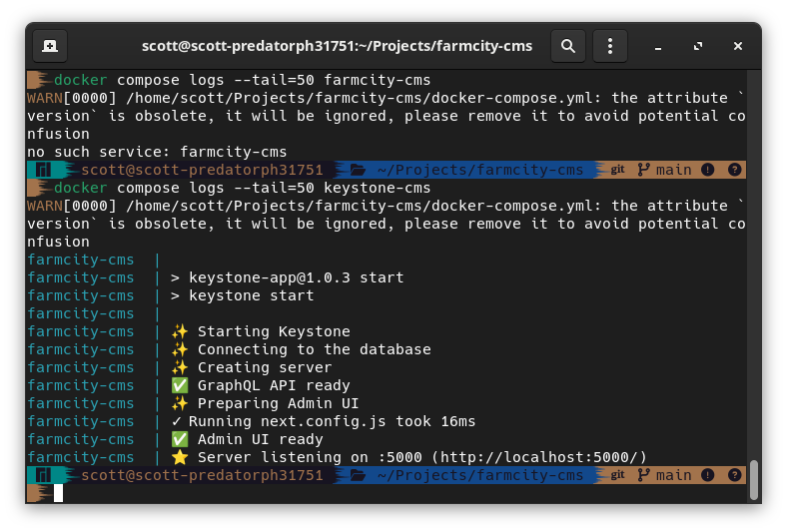Click the first WARN[0000] warning label
The image size is (787, 532).
click(72, 98)
